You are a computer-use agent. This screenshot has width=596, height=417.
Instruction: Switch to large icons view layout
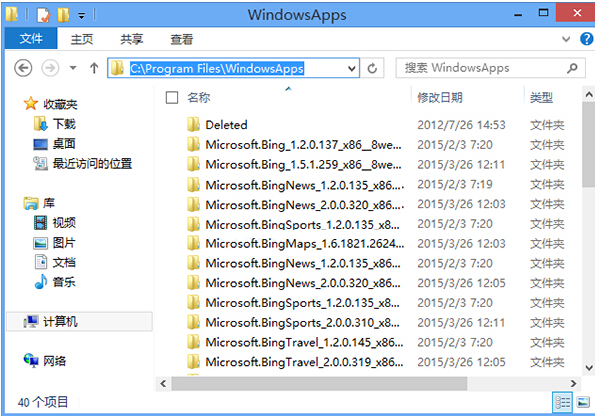coord(583,402)
